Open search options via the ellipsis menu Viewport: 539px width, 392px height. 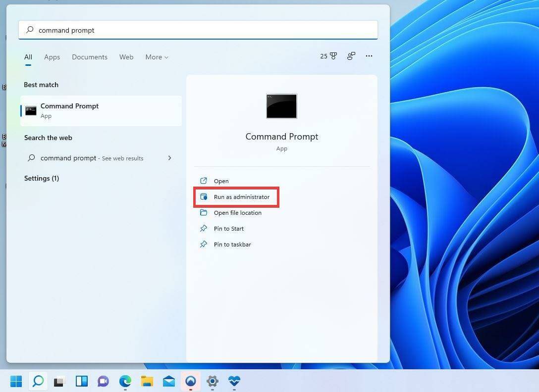coord(369,56)
